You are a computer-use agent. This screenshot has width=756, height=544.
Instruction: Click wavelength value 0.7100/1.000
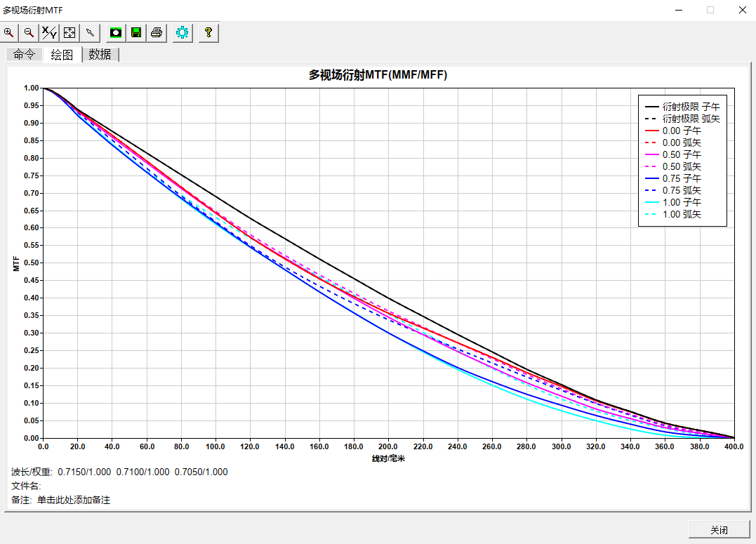tap(142, 472)
